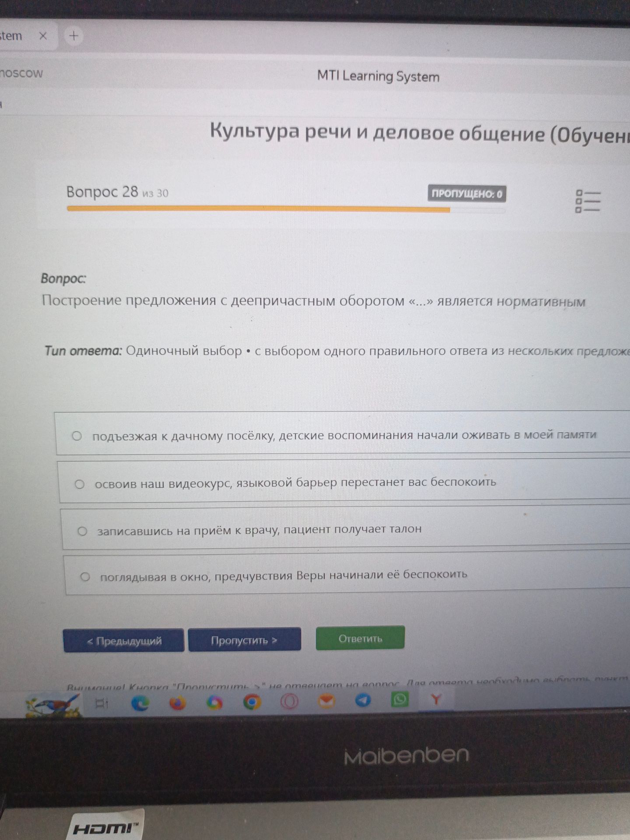Click the Предыдущий button
Image resolution: width=630 pixels, height=840 pixels.
click(x=124, y=640)
